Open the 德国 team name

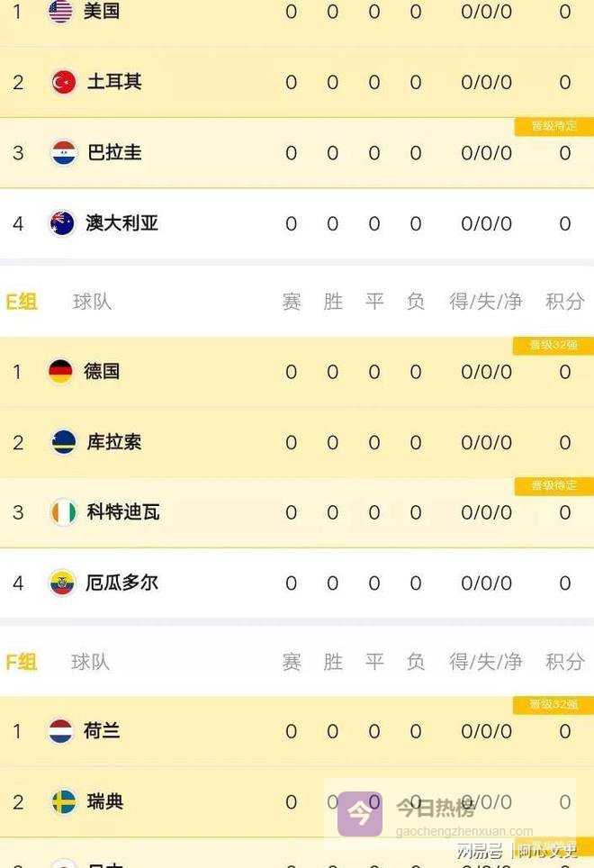102,371
